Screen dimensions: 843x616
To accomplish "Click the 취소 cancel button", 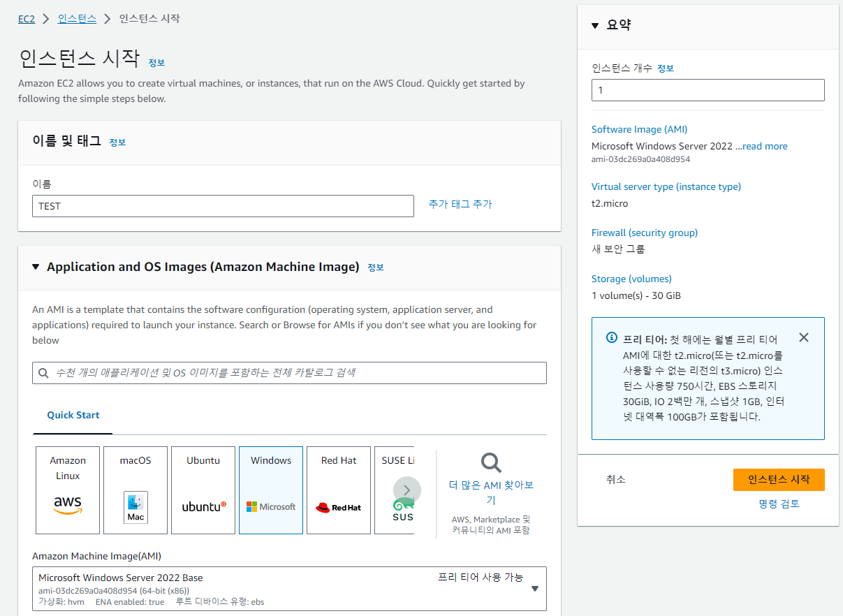I will [616, 479].
